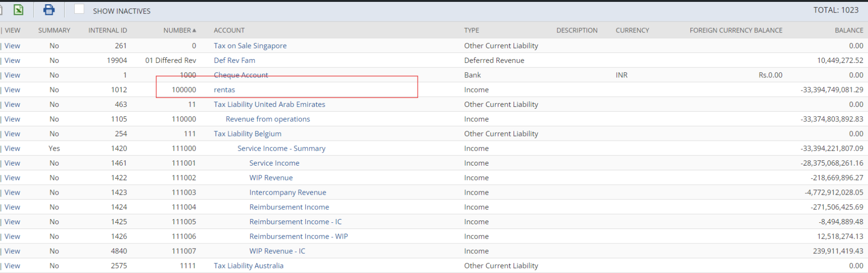Open the WIP Revenue - IC account

click(x=277, y=251)
